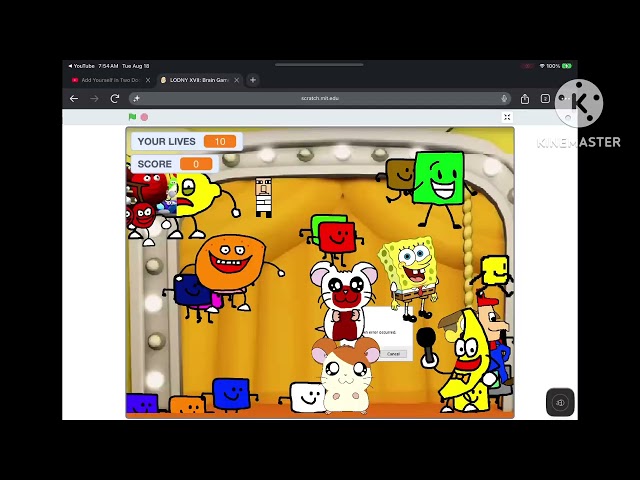Click the red square smiling character
The height and width of the screenshot is (480, 640).
pos(336,238)
